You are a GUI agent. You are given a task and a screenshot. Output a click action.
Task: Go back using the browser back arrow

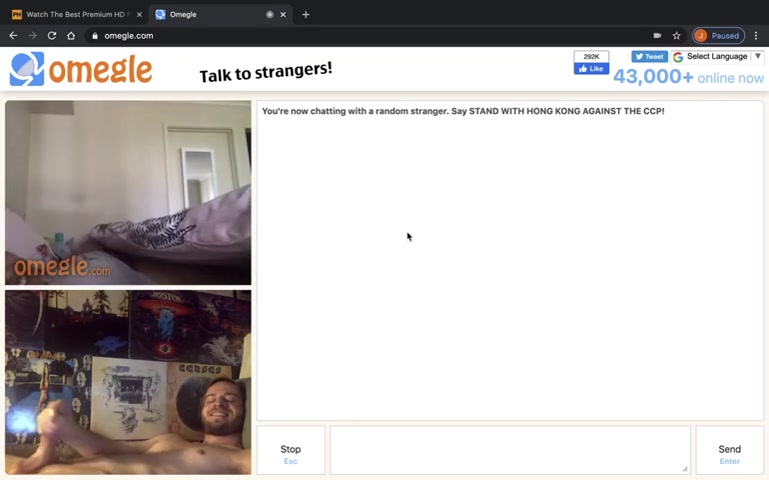click(13, 36)
